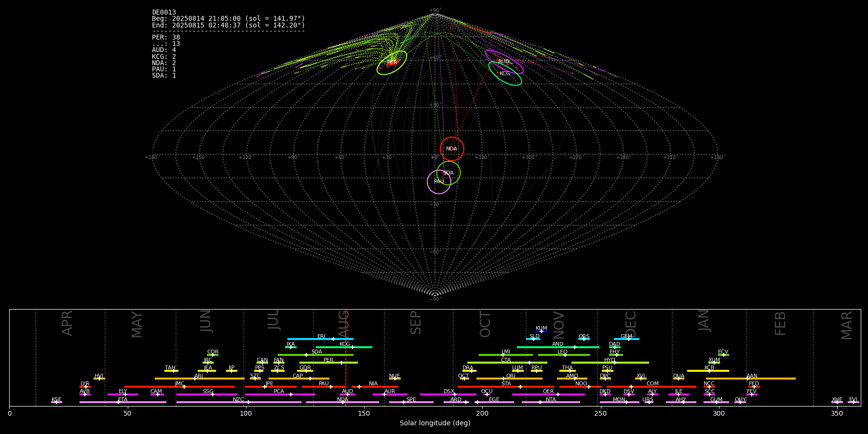Click the QUA shower label in timeline

pos(678,376)
